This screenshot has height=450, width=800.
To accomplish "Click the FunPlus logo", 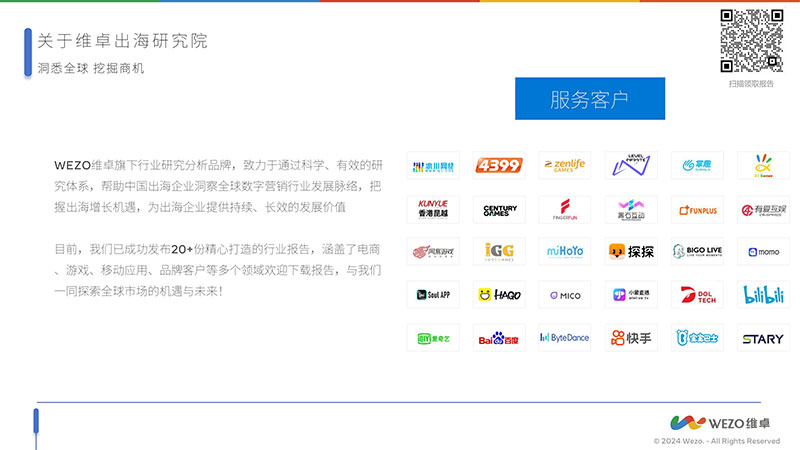I will click(x=697, y=210).
